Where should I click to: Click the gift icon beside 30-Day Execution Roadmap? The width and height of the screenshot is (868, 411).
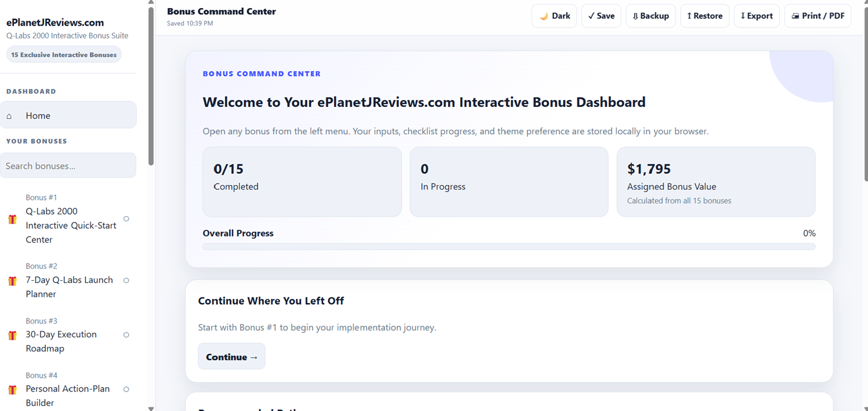12,335
